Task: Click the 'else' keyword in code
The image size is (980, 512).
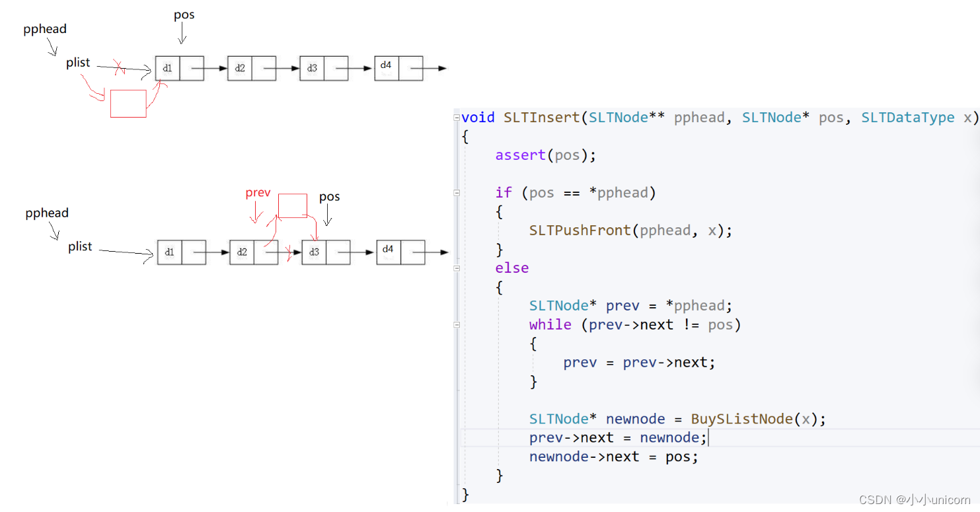Action: 512,268
